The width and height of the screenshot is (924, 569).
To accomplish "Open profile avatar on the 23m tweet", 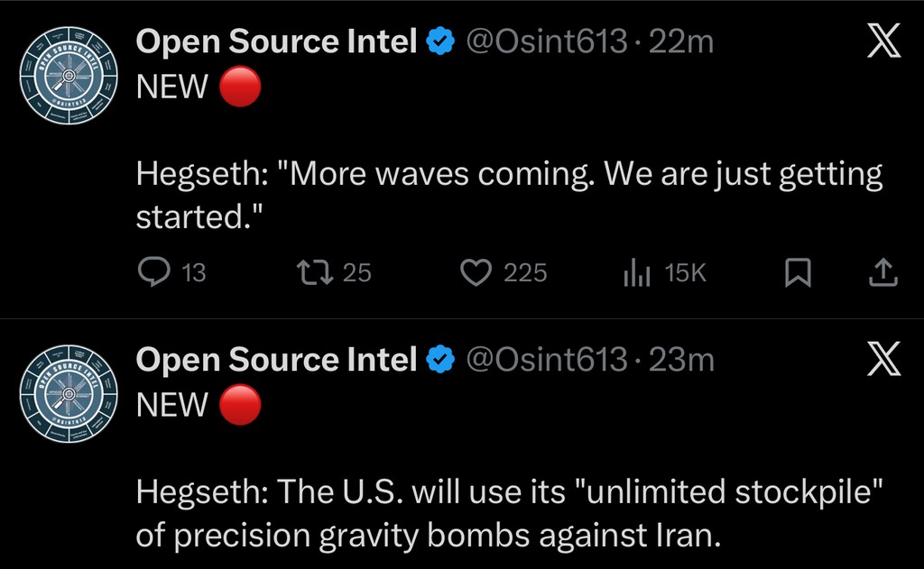I will (x=69, y=392).
